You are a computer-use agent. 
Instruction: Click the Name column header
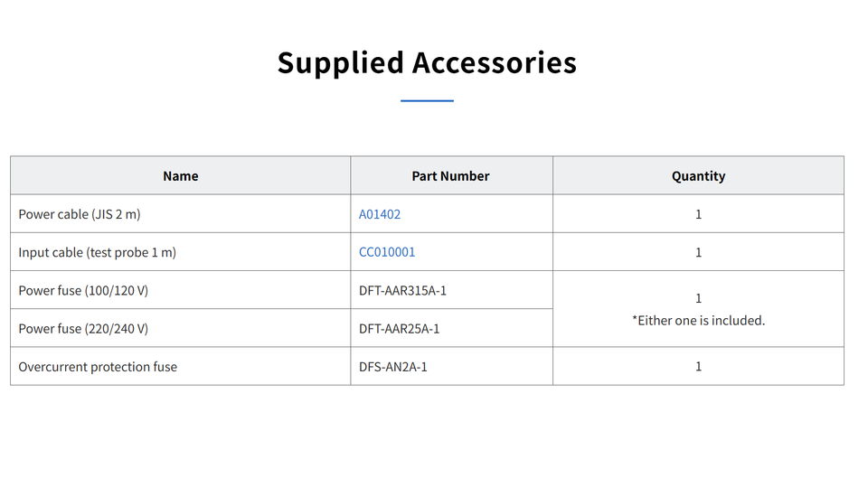coord(181,176)
